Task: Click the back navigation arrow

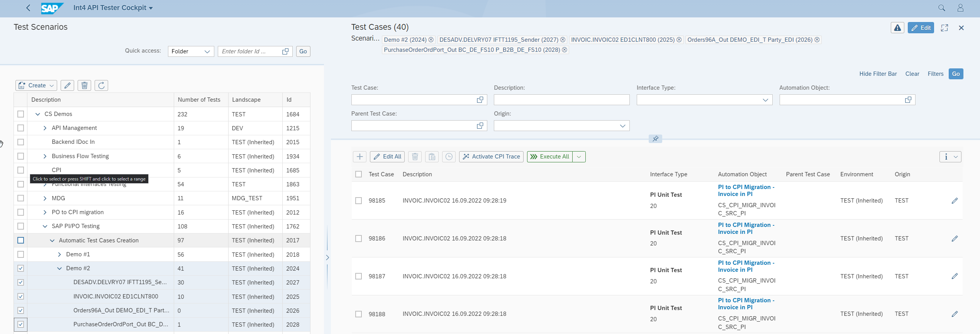Action: (28, 8)
